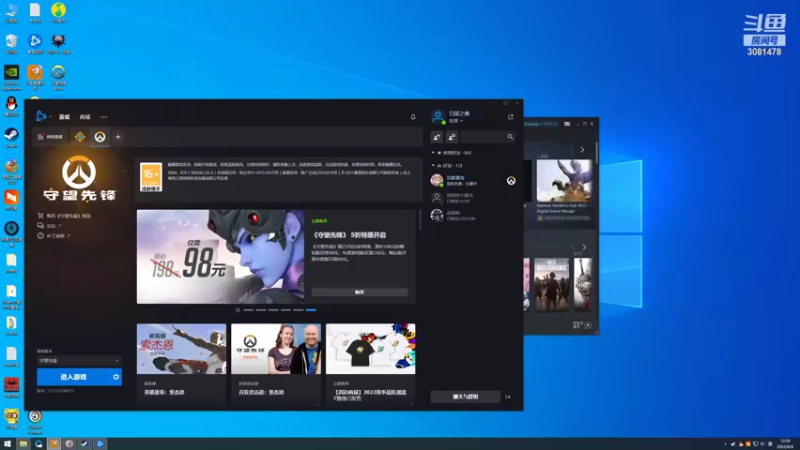The height and width of the screenshot is (450, 800).
Task: Open the 商城 (Shop) tab
Action: (85, 117)
